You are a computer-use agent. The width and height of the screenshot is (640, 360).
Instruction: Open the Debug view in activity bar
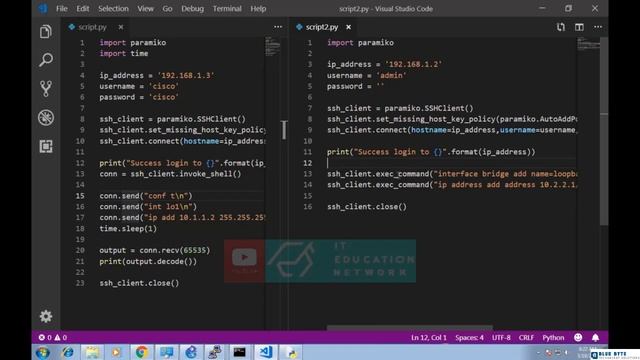[46, 118]
